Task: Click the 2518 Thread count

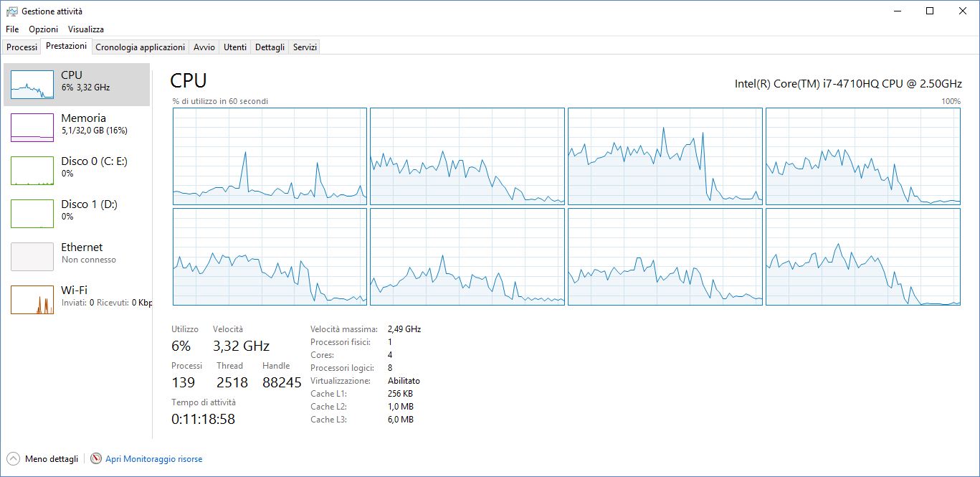Action: pyautogui.click(x=232, y=383)
